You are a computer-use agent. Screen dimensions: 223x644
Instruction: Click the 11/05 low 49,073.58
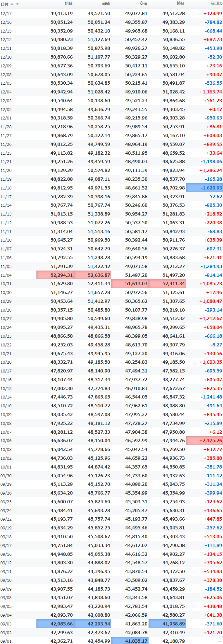click(136, 266)
